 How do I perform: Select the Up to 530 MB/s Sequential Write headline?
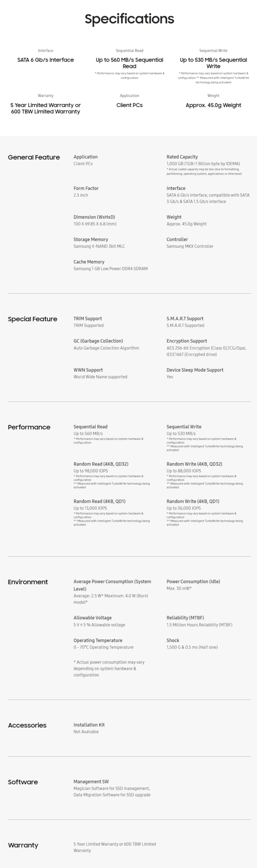[213, 63]
